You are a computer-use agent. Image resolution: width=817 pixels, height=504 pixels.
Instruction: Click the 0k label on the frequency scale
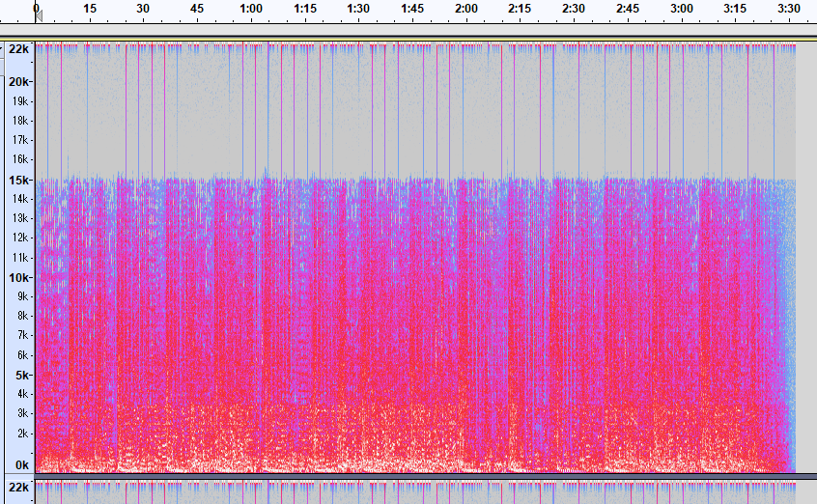[x=22, y=465]
